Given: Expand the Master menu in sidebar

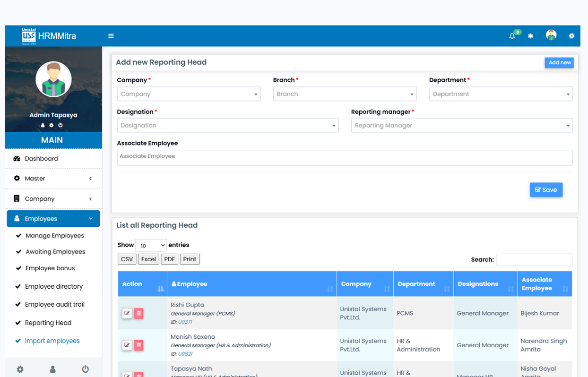Looking at the screenshot, I should coord(53,179).
